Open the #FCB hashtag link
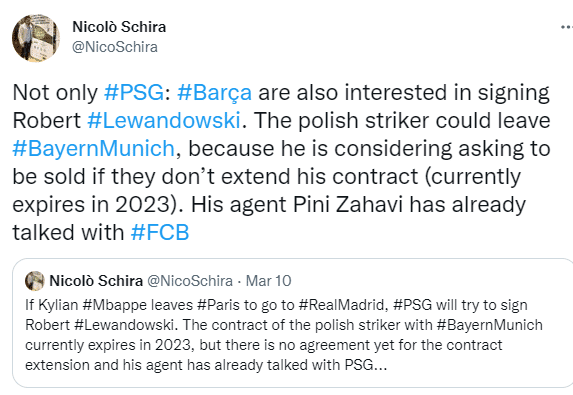573x395 pixels. 160,232
